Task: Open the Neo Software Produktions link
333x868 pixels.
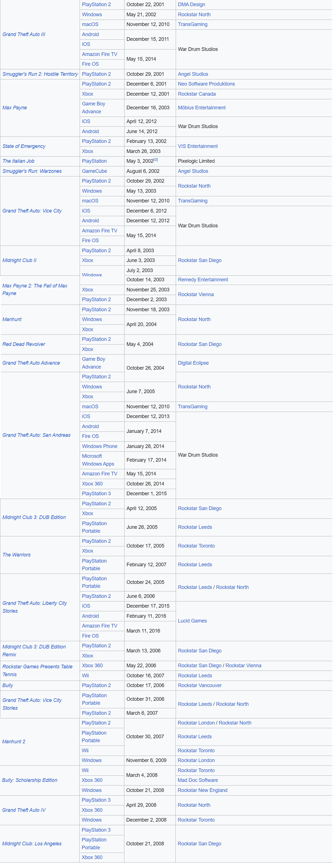Action: pyautogui.click(x=206, y=84)
